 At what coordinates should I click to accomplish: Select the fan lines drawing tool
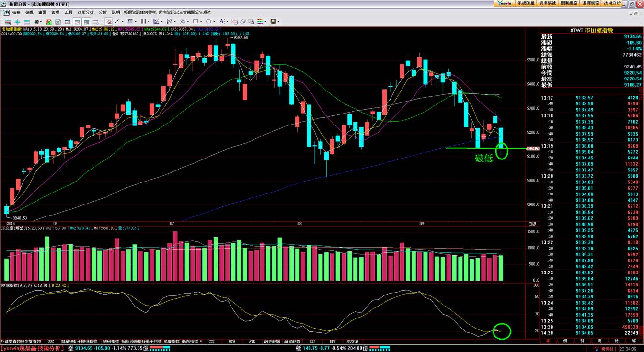click(156, 22)
